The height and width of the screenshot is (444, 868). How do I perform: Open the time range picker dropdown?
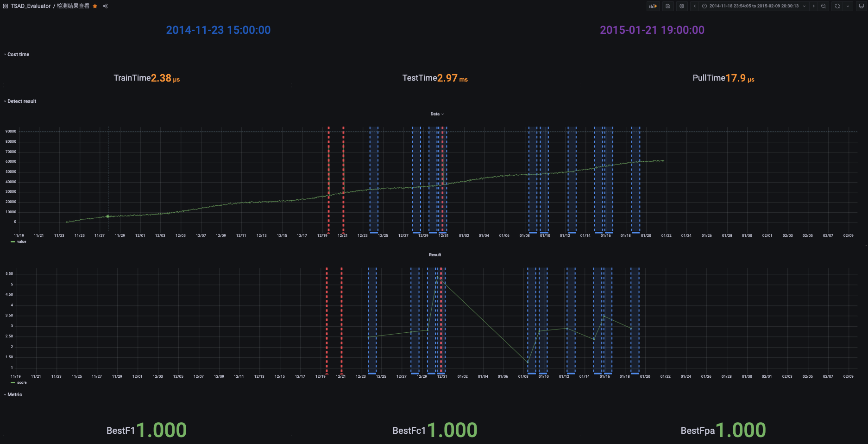[754, 6]
